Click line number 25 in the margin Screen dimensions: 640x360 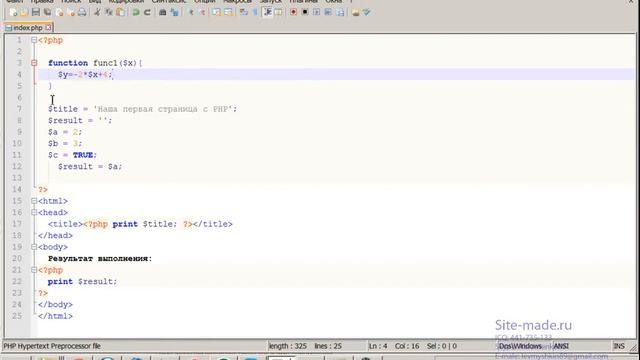coord(17,316)
